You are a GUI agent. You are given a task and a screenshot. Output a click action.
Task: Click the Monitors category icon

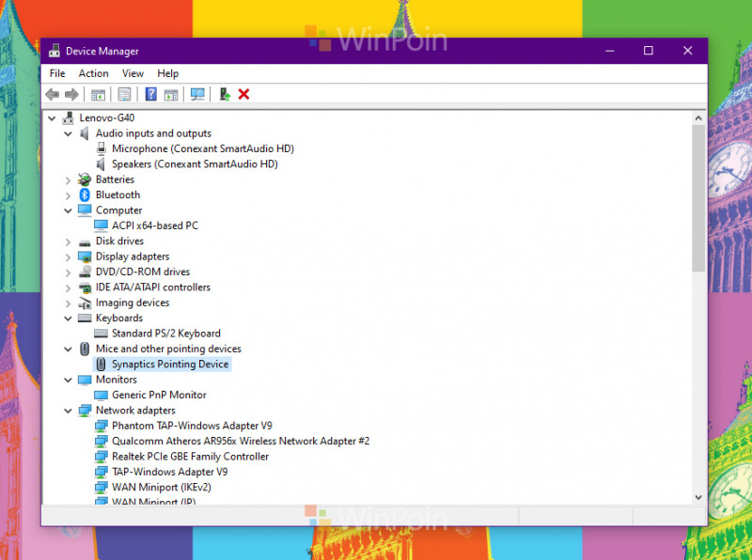[85, 380]
